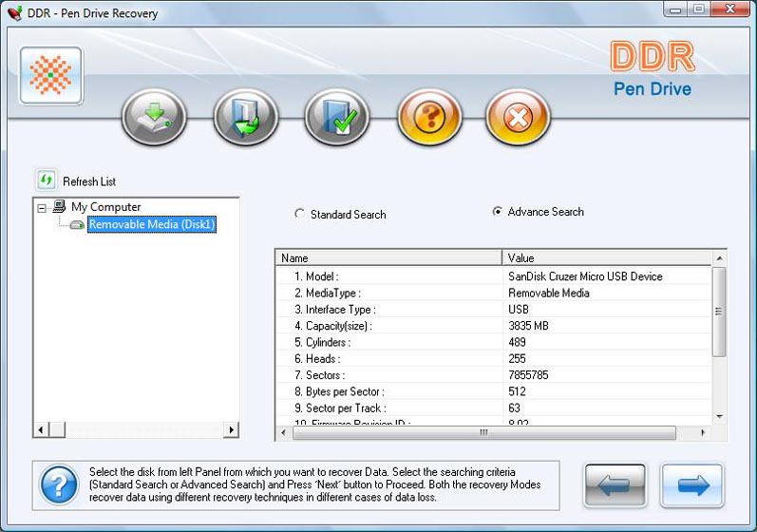Viewport: 757px width, 532px height.
Task: Click the DDR app icon in title bar
Action: [x=15, y=13]
